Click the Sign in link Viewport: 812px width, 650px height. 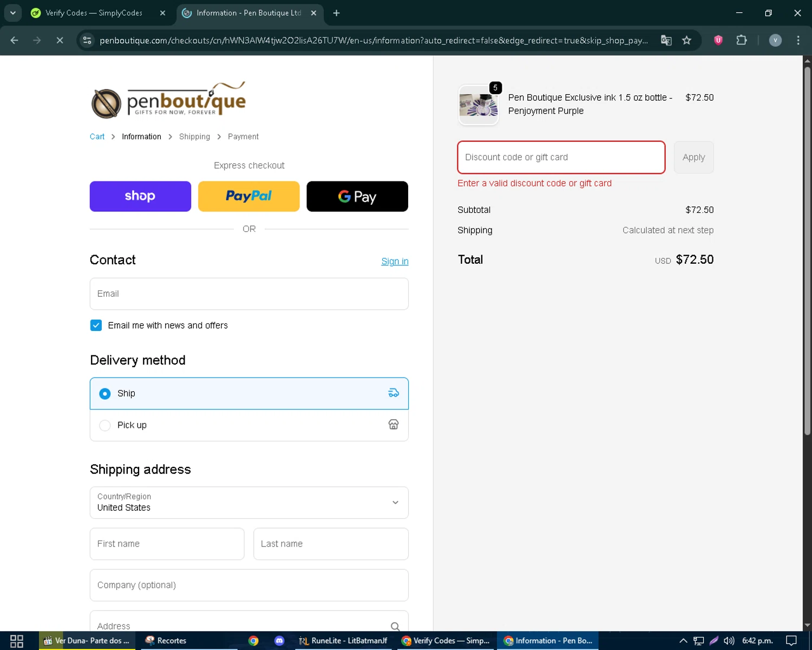point(395,261)
